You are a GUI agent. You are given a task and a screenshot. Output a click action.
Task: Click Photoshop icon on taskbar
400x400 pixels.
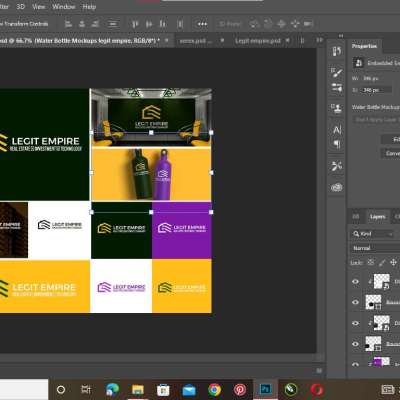265,389
